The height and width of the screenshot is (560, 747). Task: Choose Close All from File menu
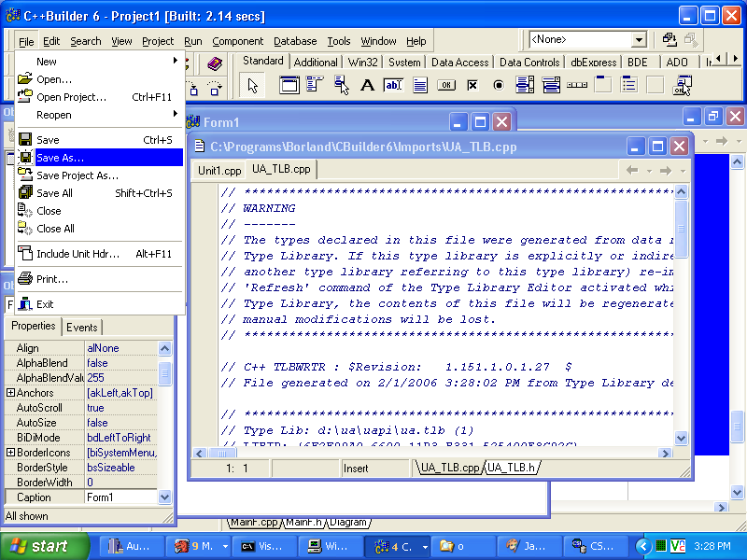coord(100,229)
